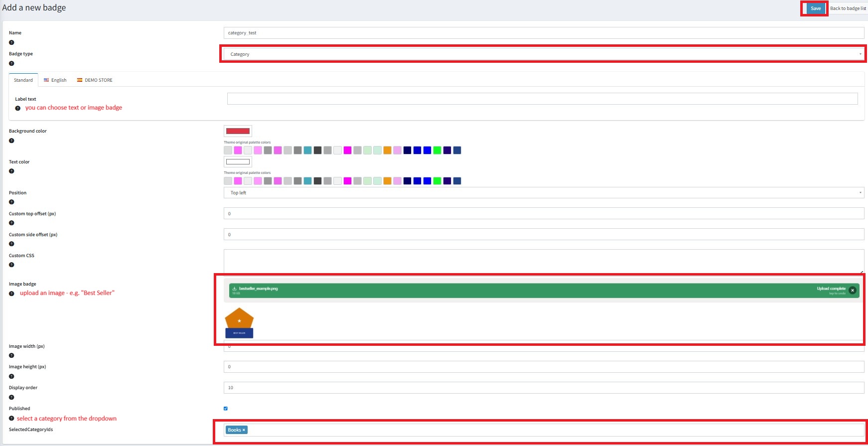Click help icon under Image width label
The width and height of the screenshot is (868, 446).
pos(11,355)
